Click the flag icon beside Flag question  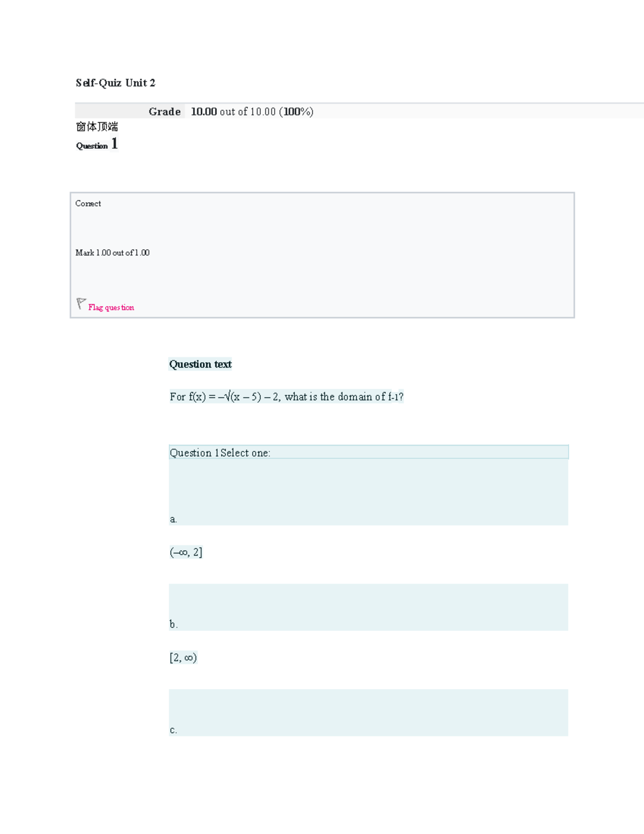pos(81,304)
